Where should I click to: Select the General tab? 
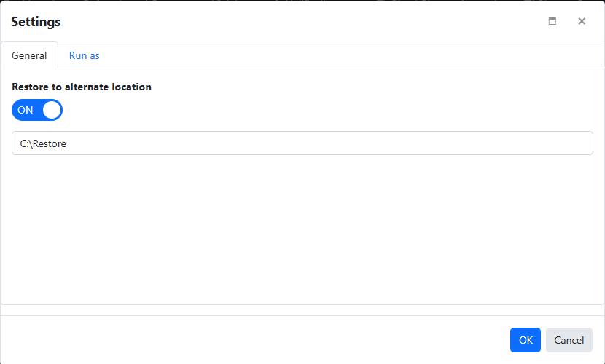point(29,55)
